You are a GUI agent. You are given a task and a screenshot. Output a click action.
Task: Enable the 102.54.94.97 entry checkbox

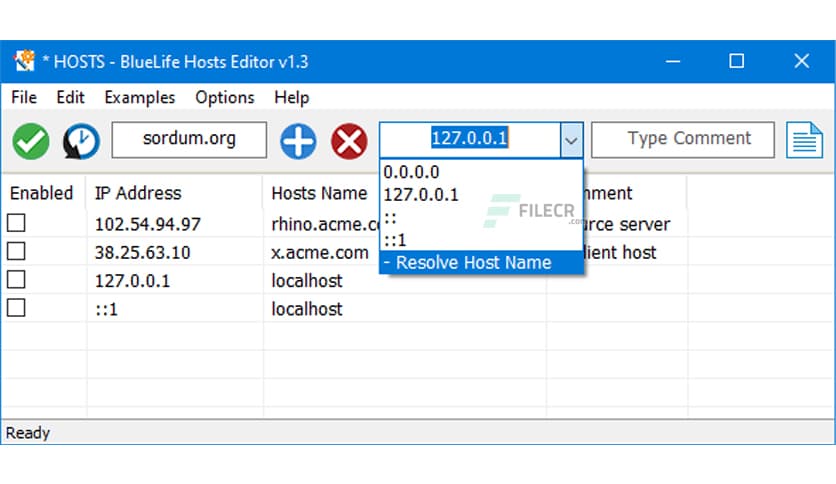(x=16, y=223)
